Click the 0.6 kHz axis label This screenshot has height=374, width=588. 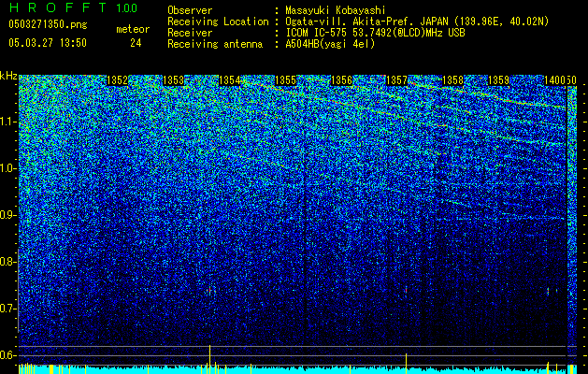8,355
